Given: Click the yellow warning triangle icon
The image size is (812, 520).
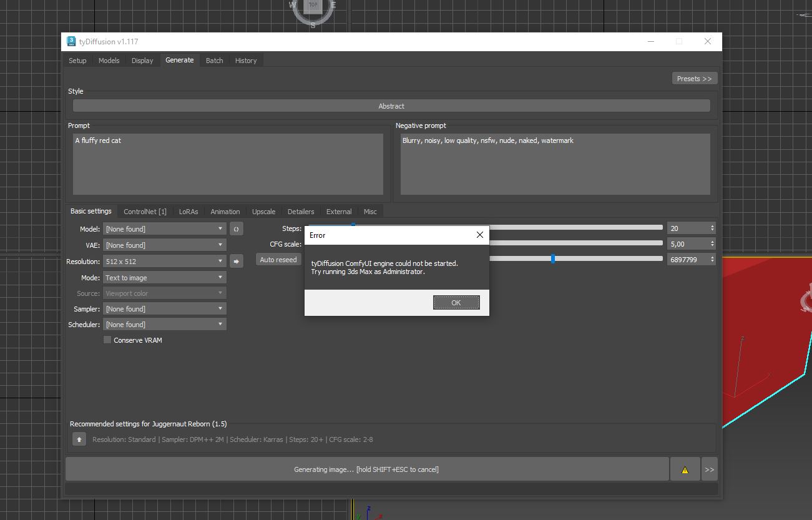Looking at the screenshot, I should pyautogui.click(x=685, y=469).
